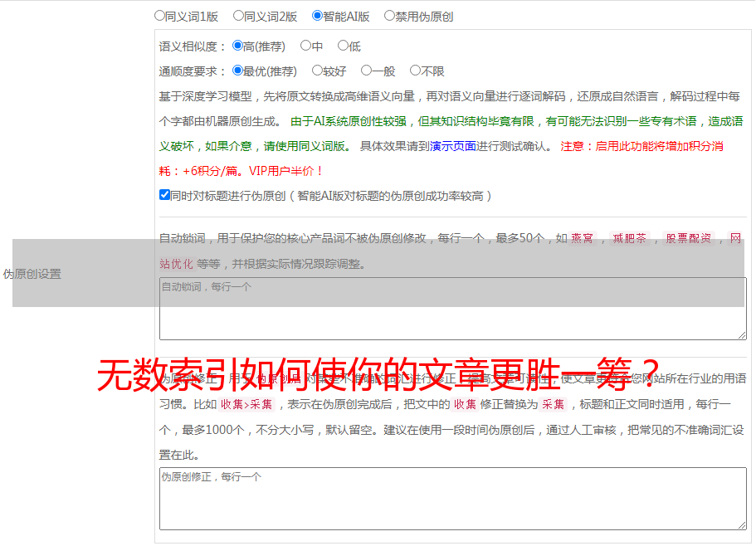Set 通顺度要求 to 最优(推荐)
The image size is (756, 546).
tap(237, 71)
